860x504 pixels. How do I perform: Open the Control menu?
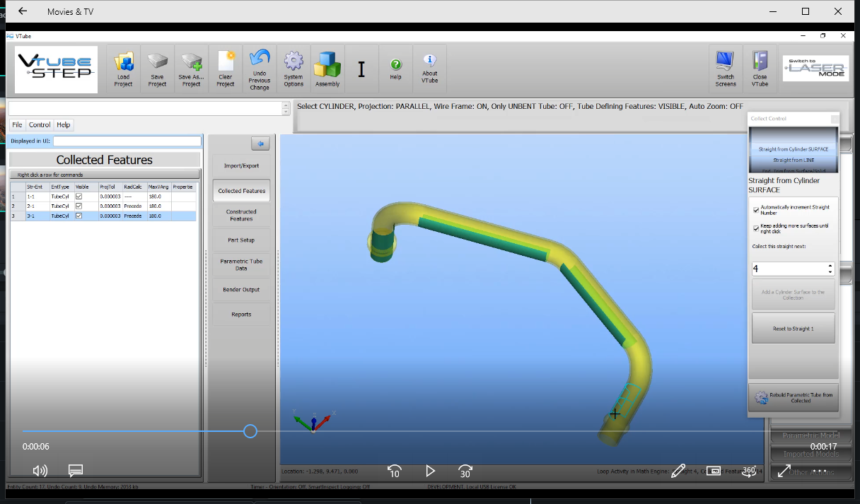(40, 125)
